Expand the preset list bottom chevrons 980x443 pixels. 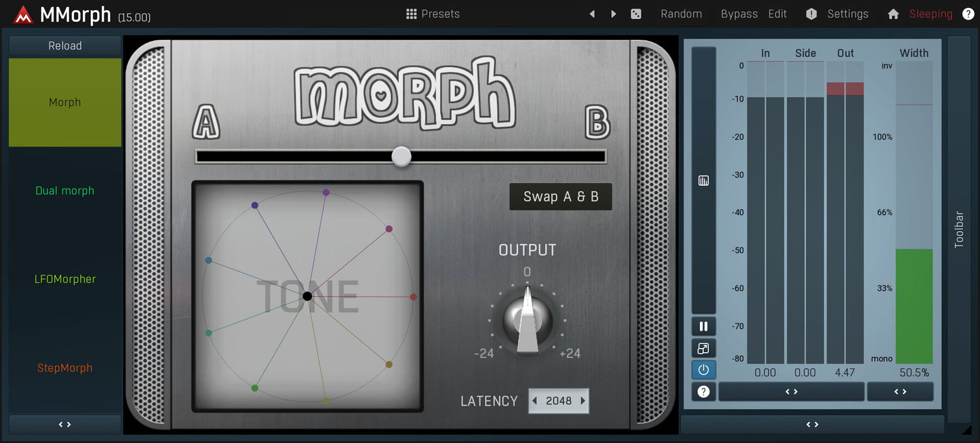(x=64, y=424)
